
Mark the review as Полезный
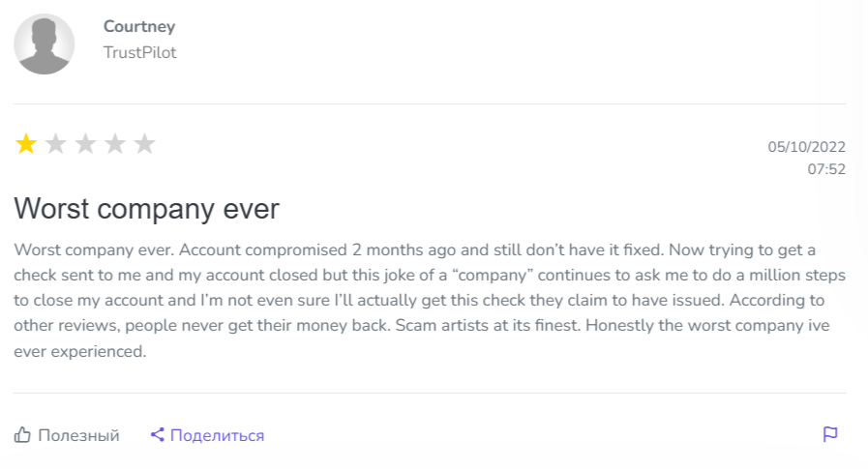coord(78,435)
